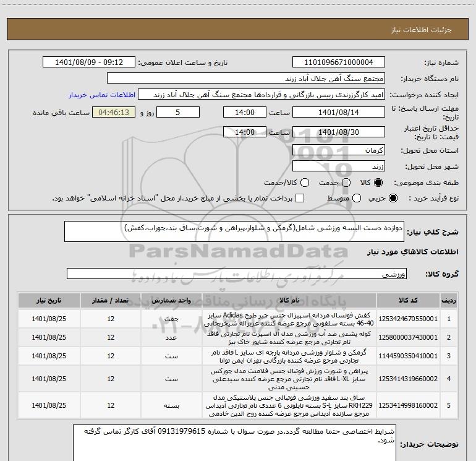Click the تاریخ و ساعت اعلان عمومی field

click(x=90, y=62)
